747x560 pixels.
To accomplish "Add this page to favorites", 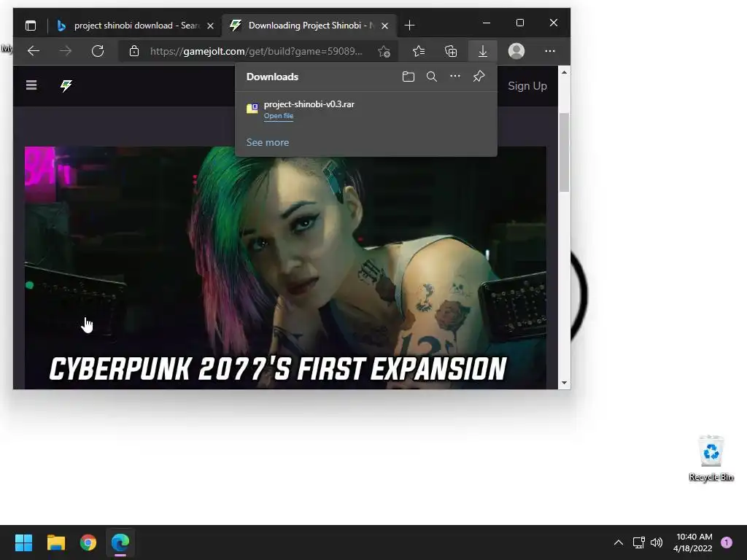I will 384,51.
